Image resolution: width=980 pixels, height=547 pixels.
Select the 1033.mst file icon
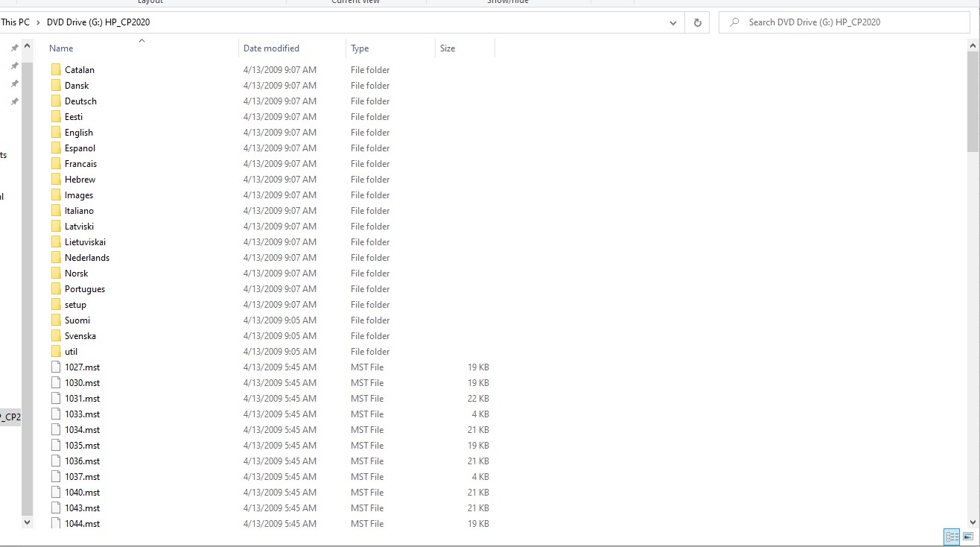click(x=56, y=414)
